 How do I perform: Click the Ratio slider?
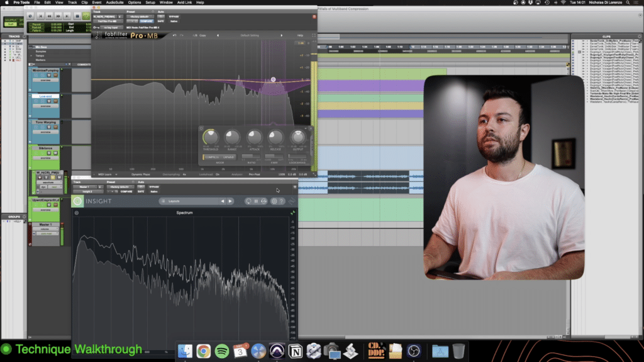(x=252, y=156)
